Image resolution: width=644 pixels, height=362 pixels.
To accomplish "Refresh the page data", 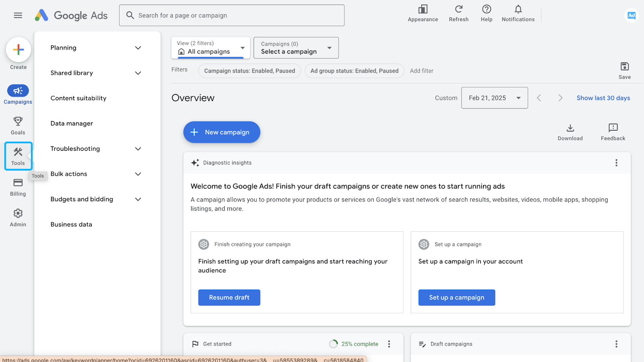I will [x=458, y=13].
